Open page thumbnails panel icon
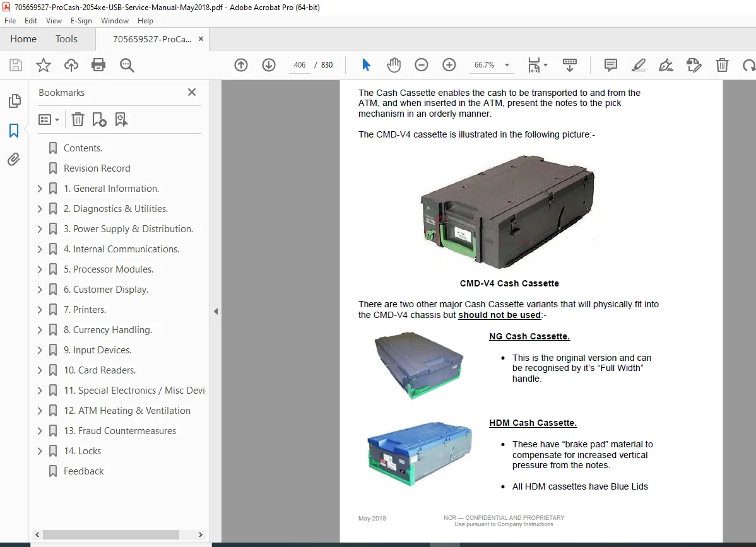756x547 pixels. click(x=15, y=101)
